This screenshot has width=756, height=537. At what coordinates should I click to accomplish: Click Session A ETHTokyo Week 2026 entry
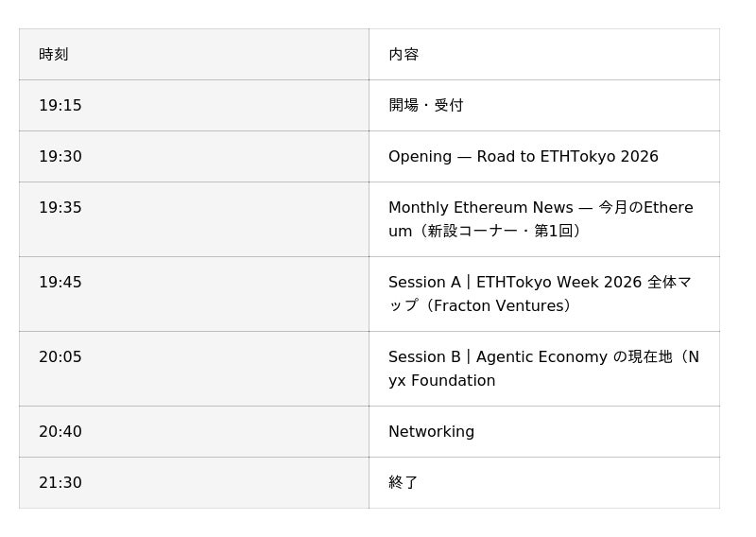[x=544, y=294]
